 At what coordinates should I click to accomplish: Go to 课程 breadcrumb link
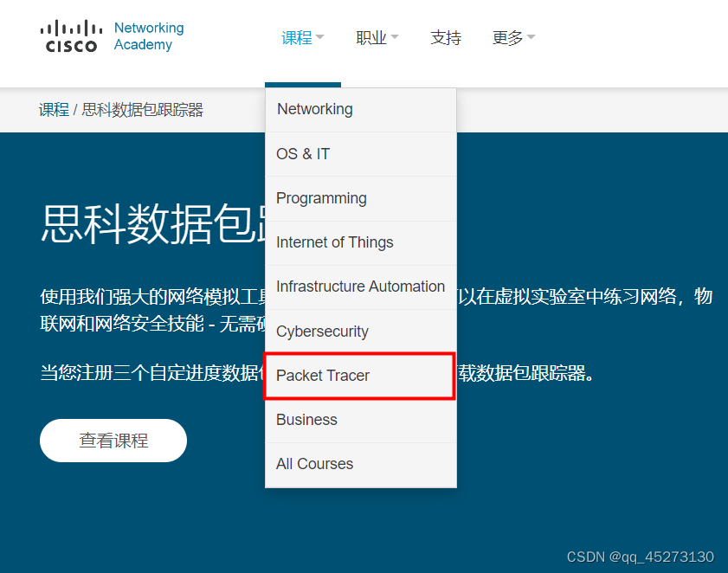(54, 110)
